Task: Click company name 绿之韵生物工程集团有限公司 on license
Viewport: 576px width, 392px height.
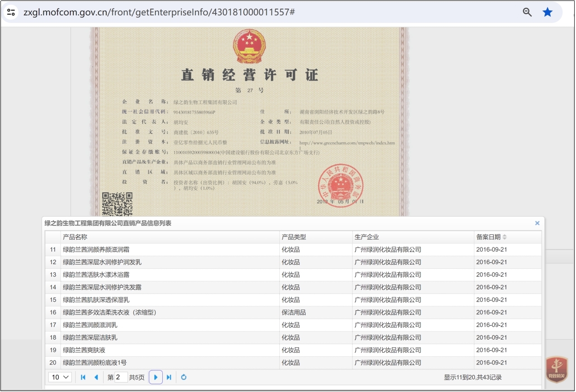Action: point(205,103)
